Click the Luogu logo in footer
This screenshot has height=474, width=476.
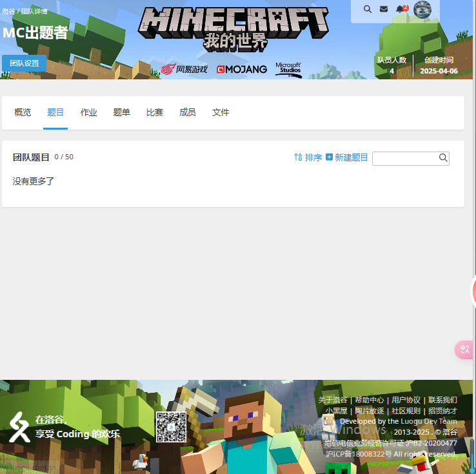[x=19, y=427]
